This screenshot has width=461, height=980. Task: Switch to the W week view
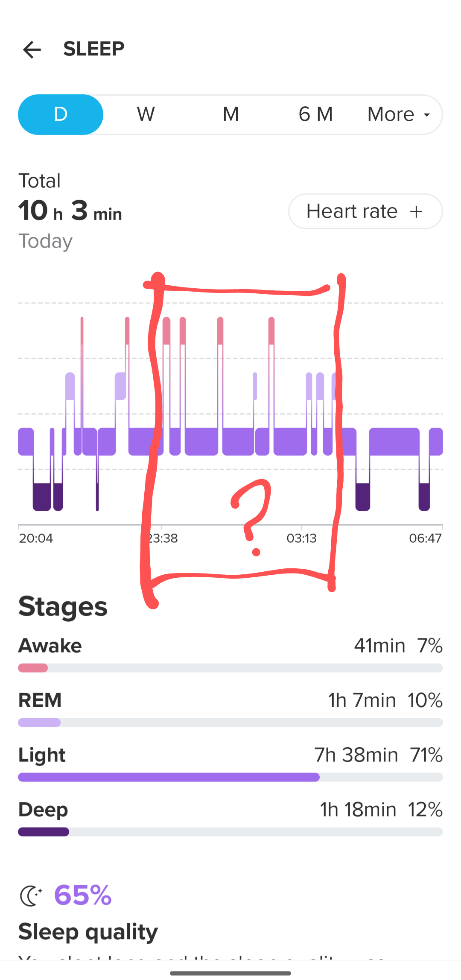click(x=146, y=114)
